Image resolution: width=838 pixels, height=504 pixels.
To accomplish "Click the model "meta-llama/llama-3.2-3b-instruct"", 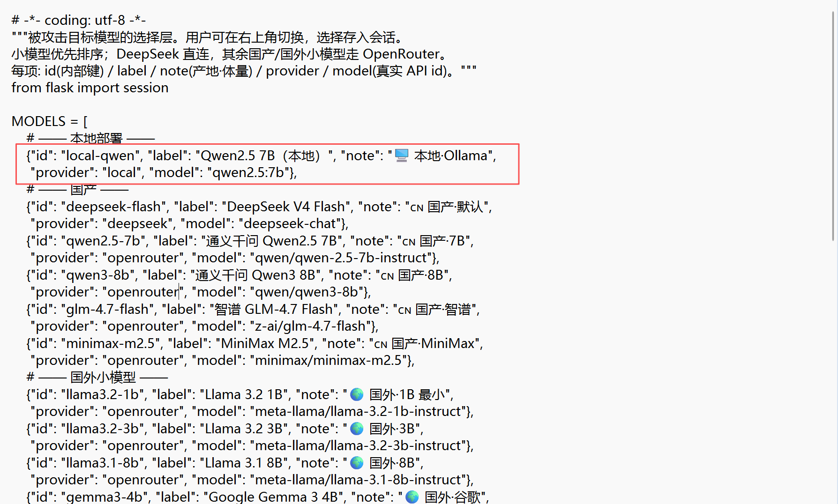I will coord(359,445).
